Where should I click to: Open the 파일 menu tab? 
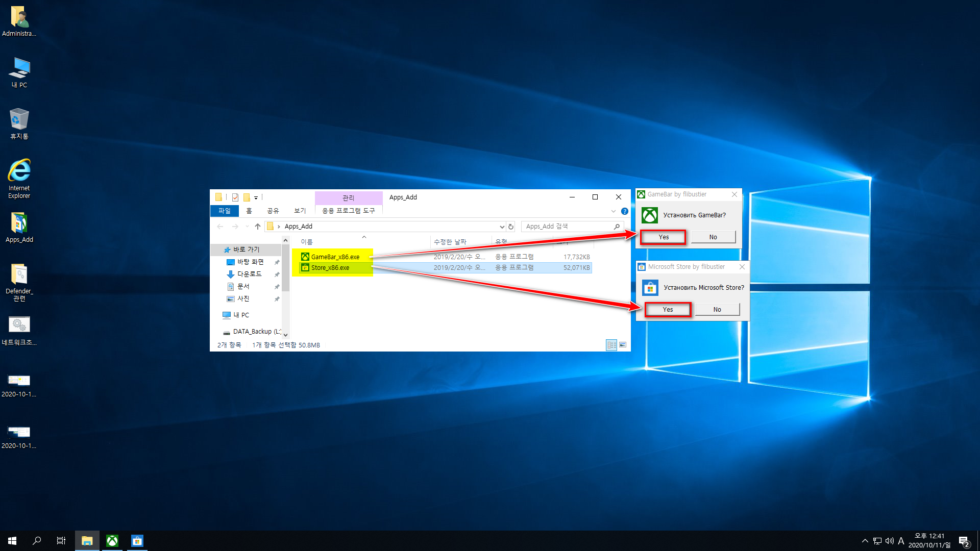tap(225, 211)
